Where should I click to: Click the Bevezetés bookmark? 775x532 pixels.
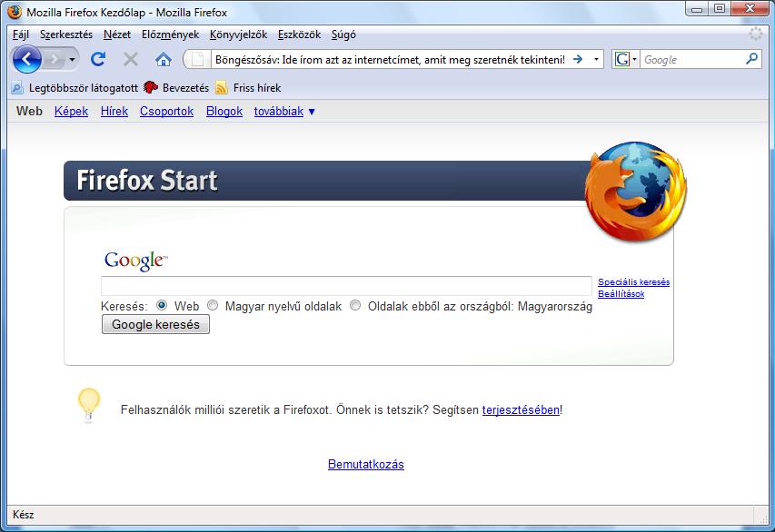176,88
